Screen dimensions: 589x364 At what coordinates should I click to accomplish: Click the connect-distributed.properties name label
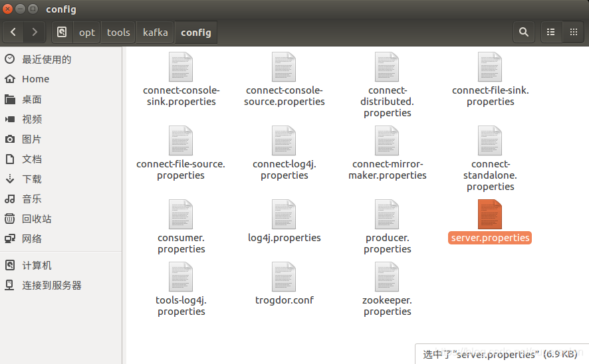point(388,102)
